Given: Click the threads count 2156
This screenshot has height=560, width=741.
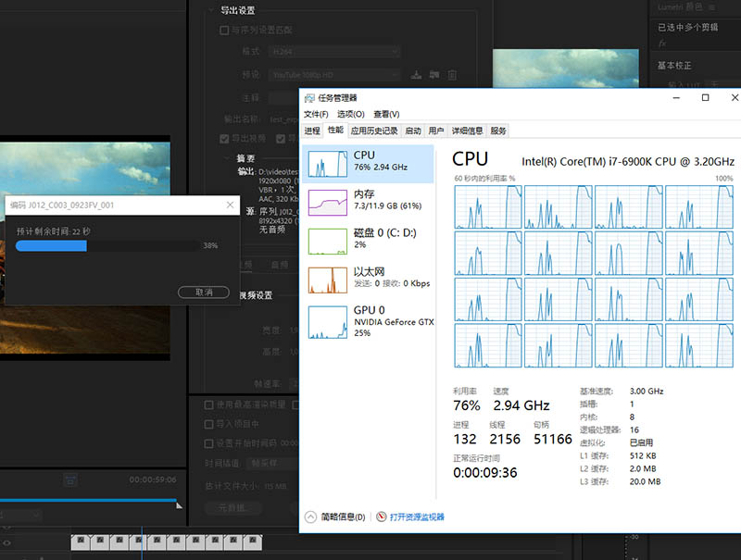Looking at the screenshot, I should click(505, 439).
